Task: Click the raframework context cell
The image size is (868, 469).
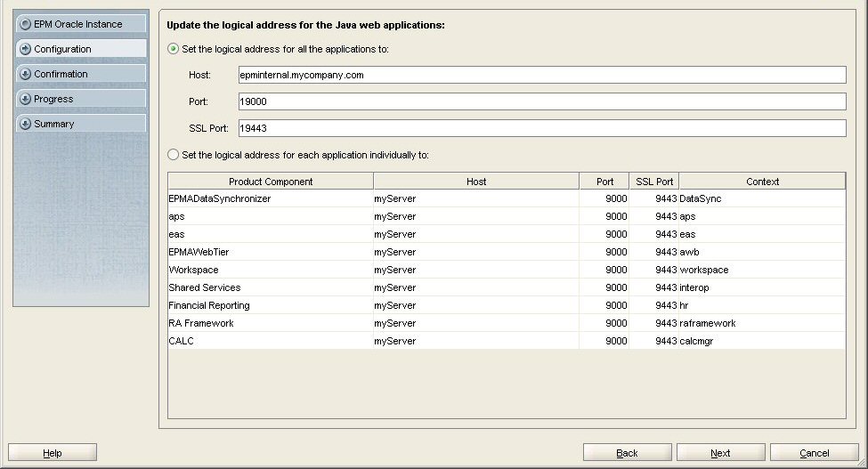Action: pos(762,322)
